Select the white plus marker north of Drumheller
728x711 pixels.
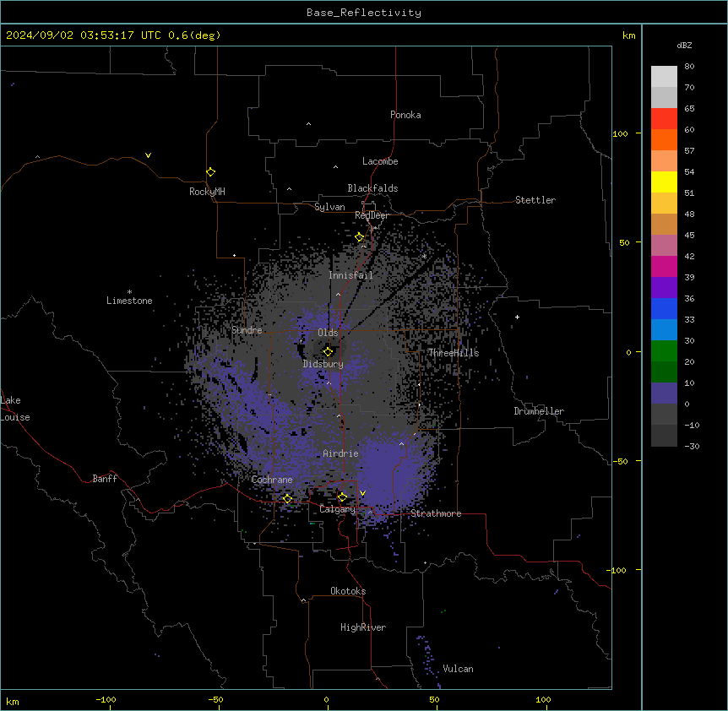pyautogui.click(x=517, y=317)
